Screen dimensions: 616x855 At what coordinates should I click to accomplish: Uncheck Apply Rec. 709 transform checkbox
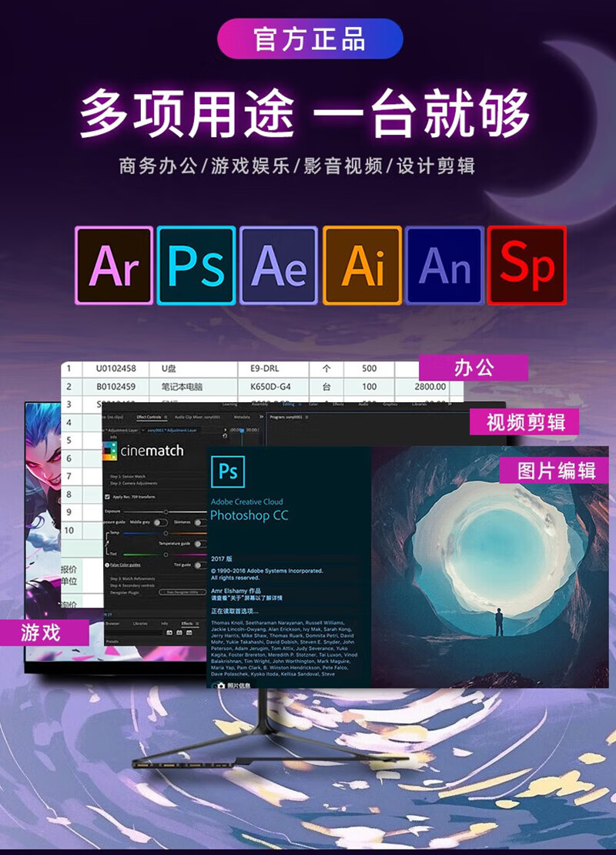(106, 498)
